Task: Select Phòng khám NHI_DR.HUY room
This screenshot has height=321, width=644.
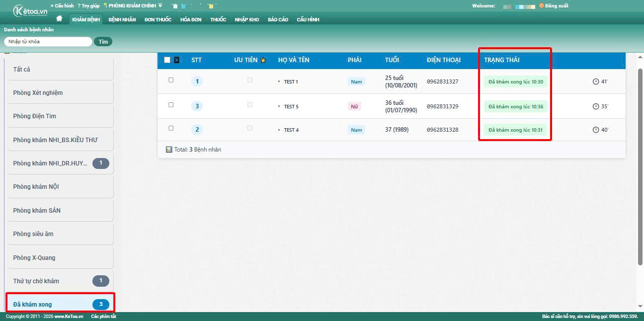Action: pos(60,163)
